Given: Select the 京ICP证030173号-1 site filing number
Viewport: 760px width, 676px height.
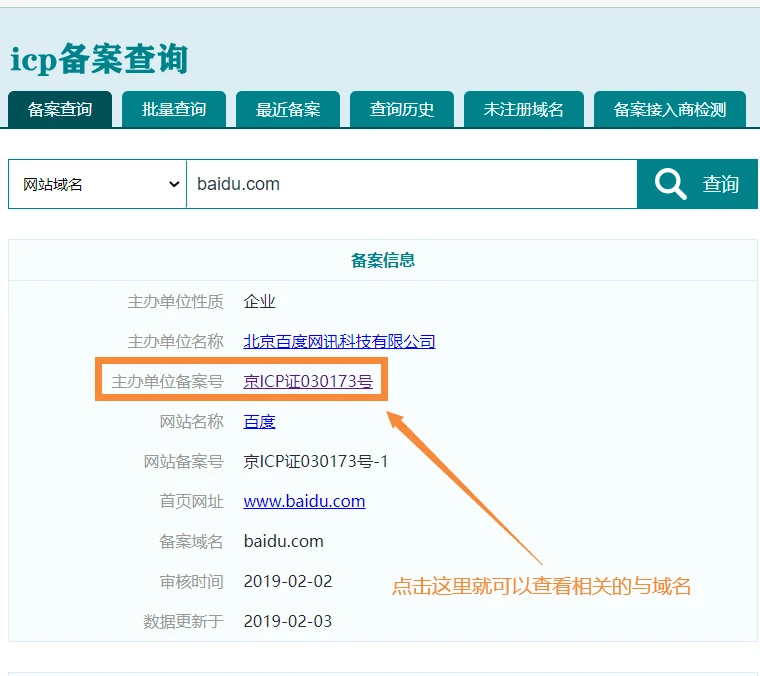Looking at the screenshot, I should tap(316, 461).
